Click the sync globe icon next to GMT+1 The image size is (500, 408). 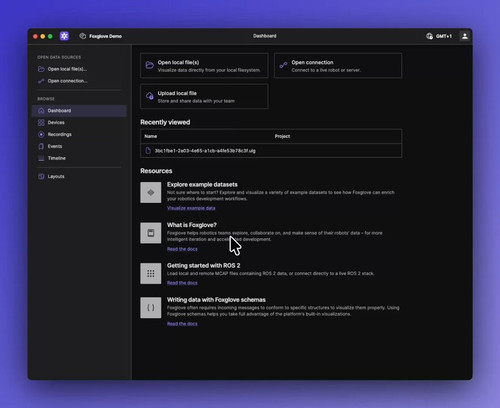point(429,36)
